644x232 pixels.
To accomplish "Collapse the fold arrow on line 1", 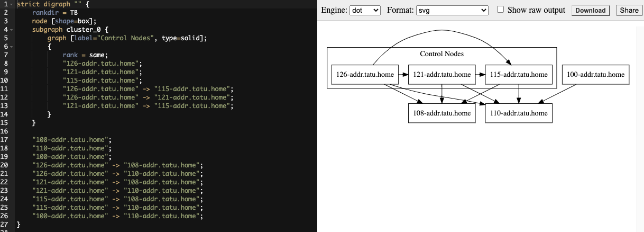I will [x=12, y=4].
